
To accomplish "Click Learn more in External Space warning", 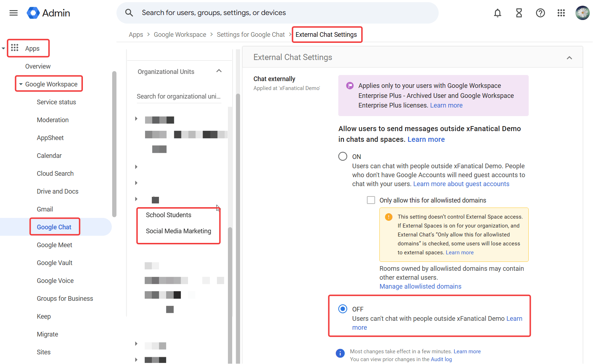I will [459, 253].
